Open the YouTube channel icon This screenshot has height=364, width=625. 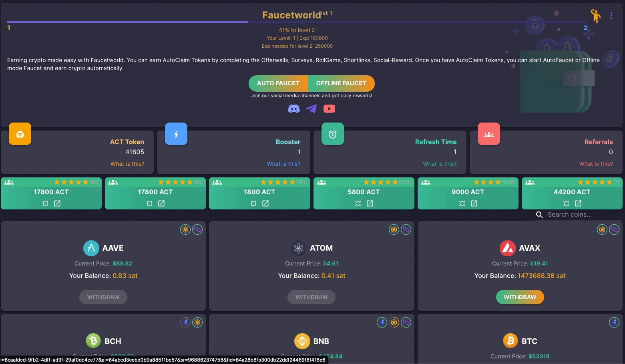coord(329,109)
